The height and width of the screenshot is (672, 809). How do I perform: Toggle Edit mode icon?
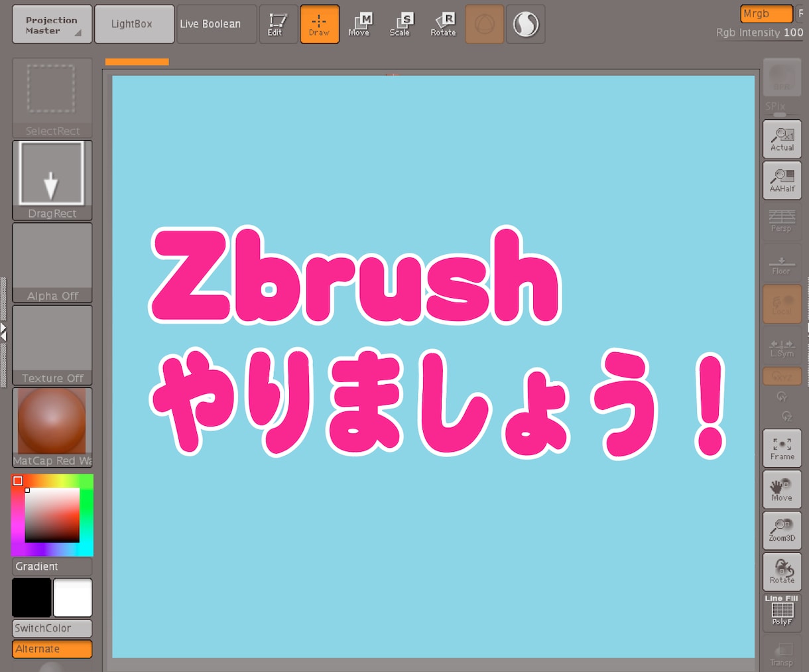click(278, 25)
